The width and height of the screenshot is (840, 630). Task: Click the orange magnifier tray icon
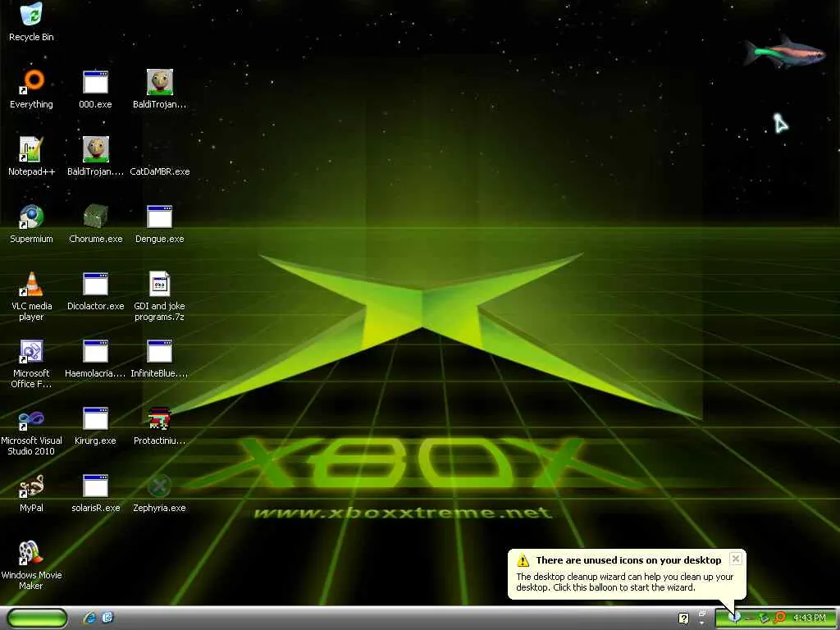pyautogui.click(x=780, y=618)
